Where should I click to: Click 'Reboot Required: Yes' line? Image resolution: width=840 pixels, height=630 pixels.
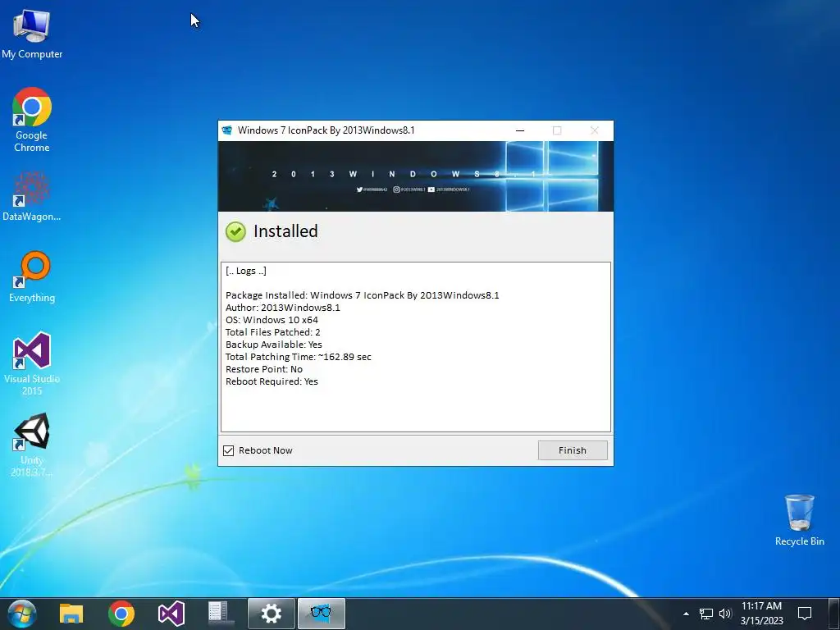[272, 381]
